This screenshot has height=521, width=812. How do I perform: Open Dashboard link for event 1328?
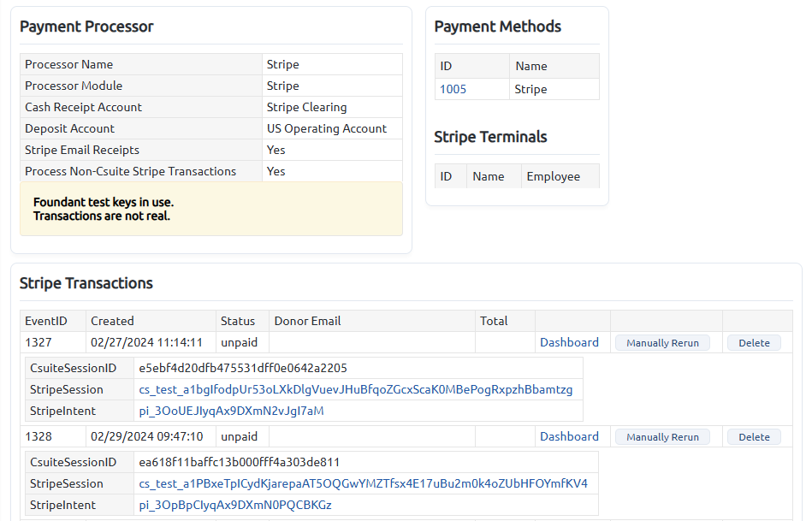[x=569, y=436]
